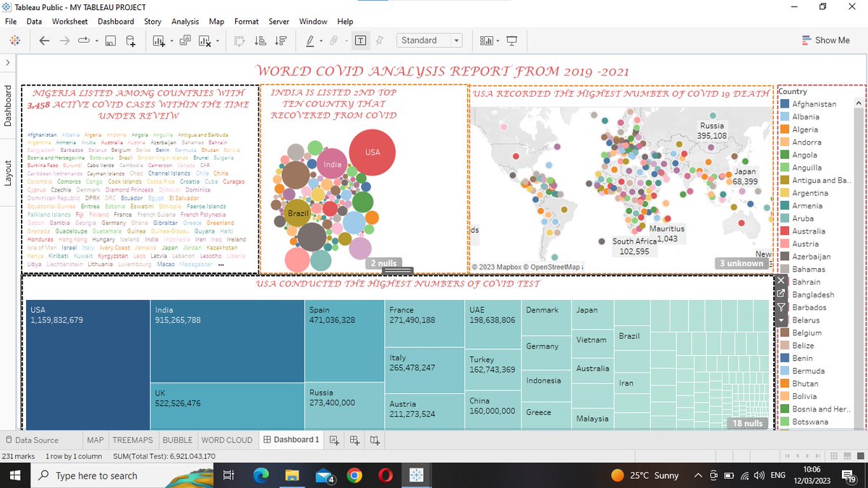868x488 pixels.
Task: Open Highlight dropdown arrow
Action: (x=320, y=41)
